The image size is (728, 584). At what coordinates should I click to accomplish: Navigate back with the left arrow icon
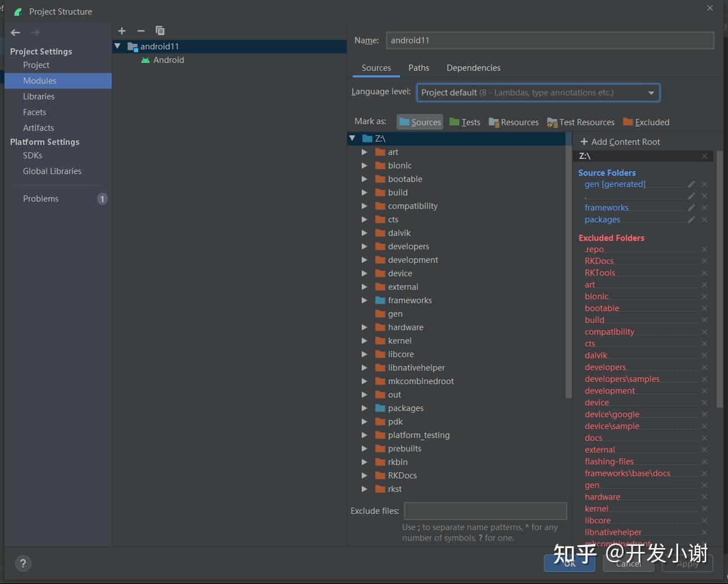15,33
